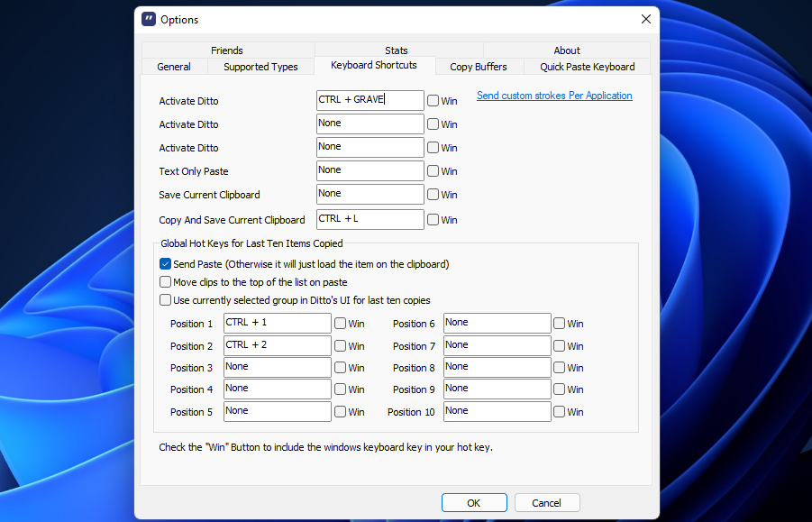This screenshot has height=522, width=812.
Task: Show the Stats tab
Action: (397, 50)
